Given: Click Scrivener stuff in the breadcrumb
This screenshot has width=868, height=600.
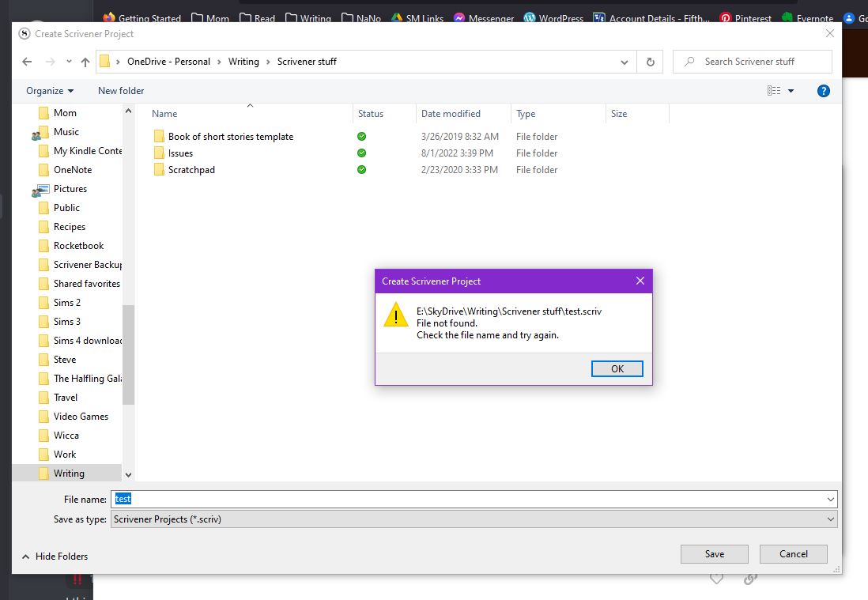Looking at the screenshot, I should pos(307,62).
